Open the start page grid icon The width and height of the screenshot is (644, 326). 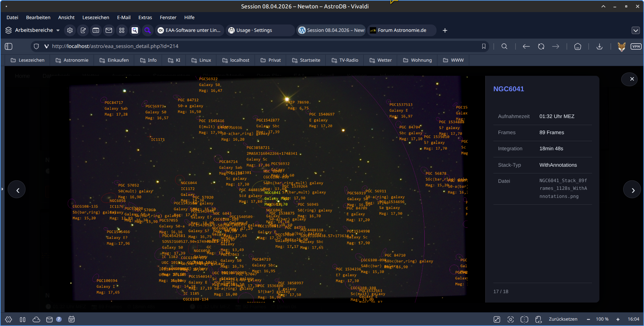click(122, 30)
